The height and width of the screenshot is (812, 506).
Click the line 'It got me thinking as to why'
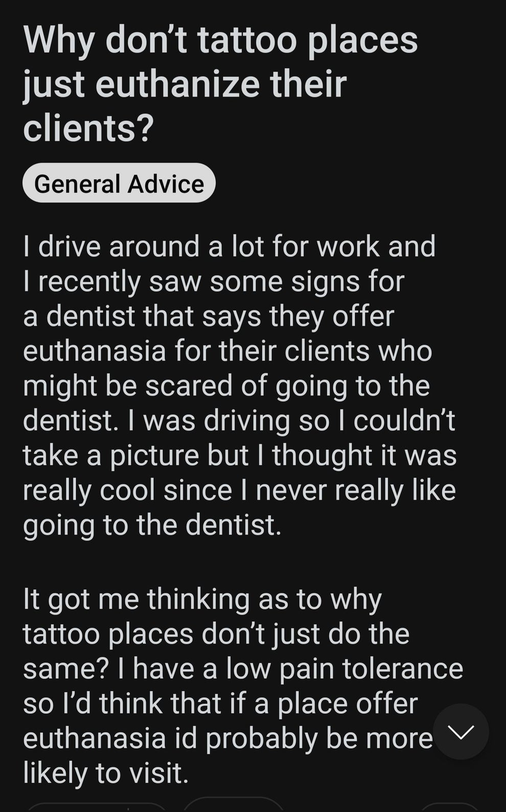pyautogui.click(x=202, y=599)
